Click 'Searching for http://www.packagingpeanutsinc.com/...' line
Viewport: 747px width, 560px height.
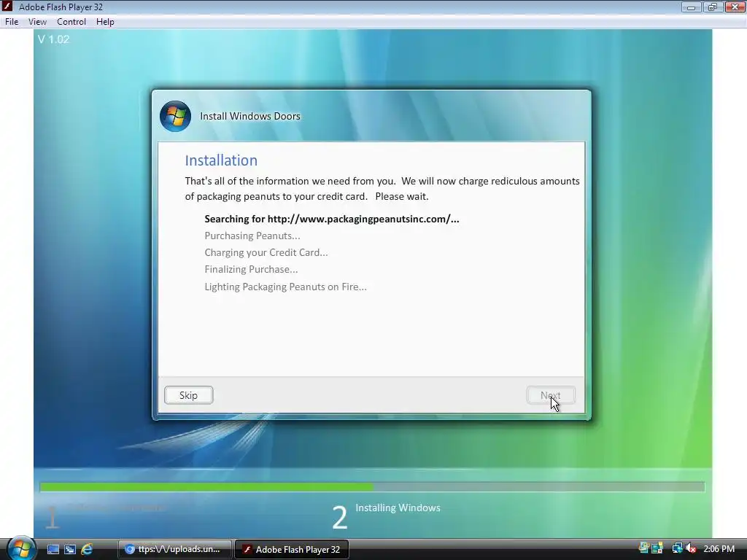[332, 219]
